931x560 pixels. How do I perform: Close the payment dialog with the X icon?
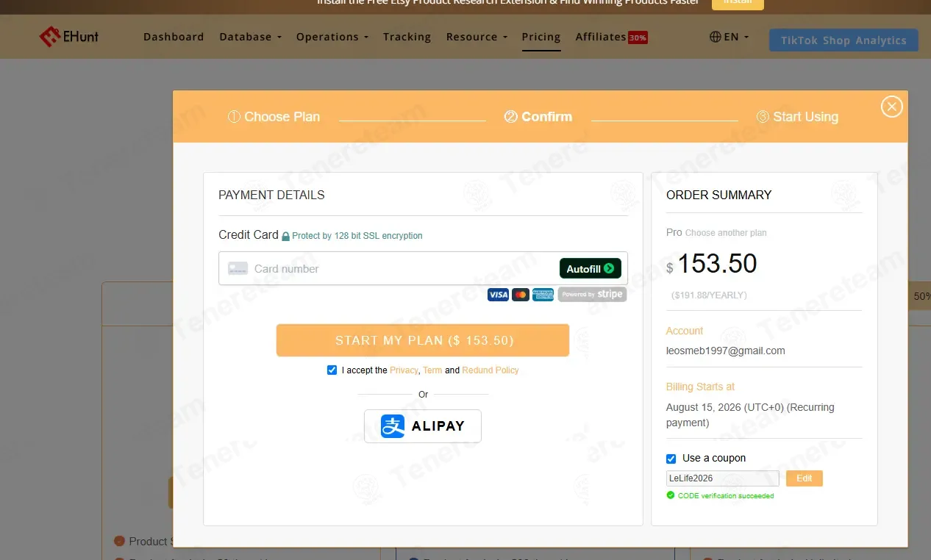[x=891, y=107]
